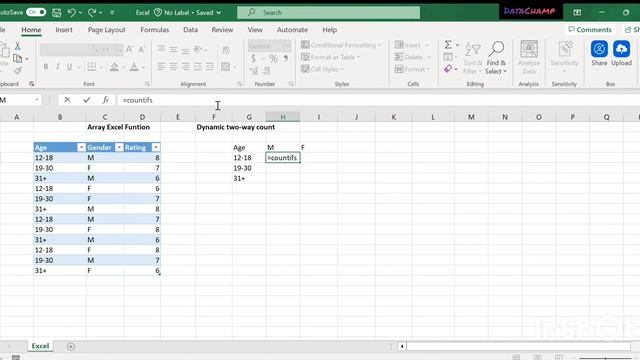640x360 pixels.
Task: Click the Clear eraser icon
Action: (448, 69)
